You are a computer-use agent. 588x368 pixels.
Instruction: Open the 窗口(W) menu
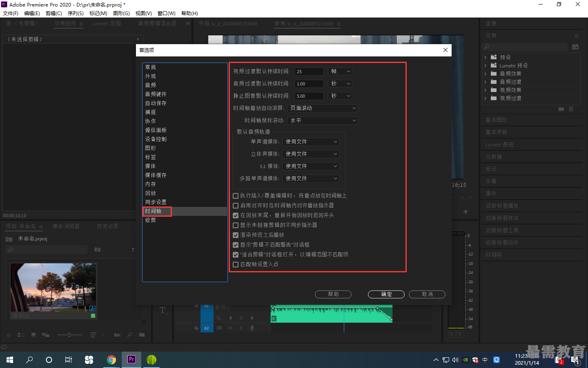click(x=166, y=13)
